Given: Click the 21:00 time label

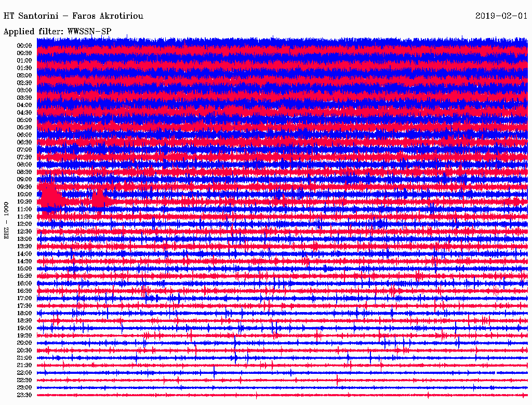Looking at the screenshot, I should pyautogui.click(x=24, y=358).
